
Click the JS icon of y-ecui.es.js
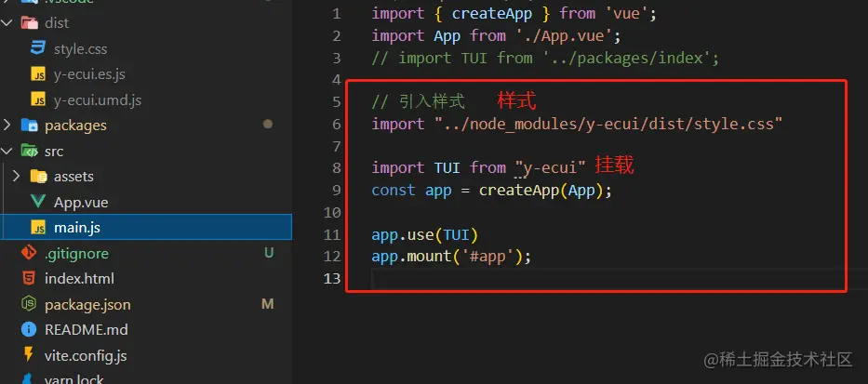click(38, 74)
